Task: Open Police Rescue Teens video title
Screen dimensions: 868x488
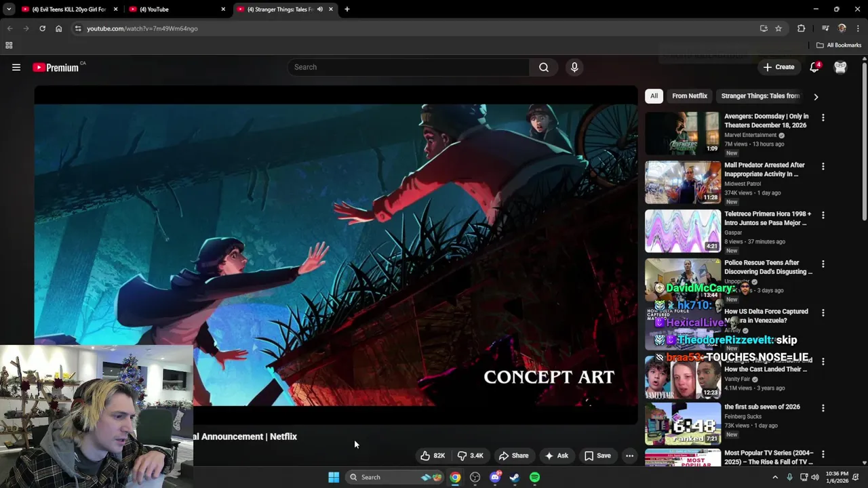Action: pos(768,267)
